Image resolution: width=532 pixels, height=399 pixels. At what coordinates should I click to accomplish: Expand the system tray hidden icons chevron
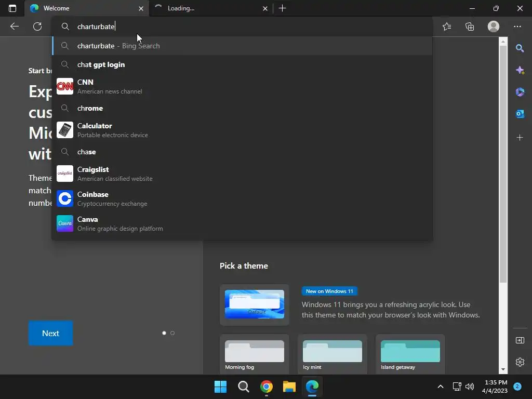pyautogui.click(x=441, y=387)
